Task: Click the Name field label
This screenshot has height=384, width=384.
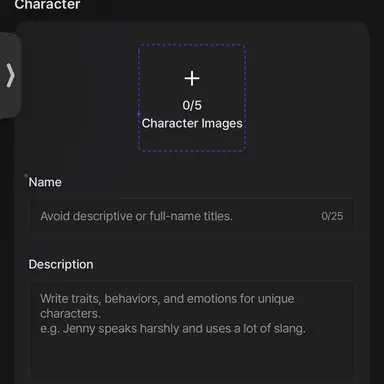Action: click(x=45, y=182)
